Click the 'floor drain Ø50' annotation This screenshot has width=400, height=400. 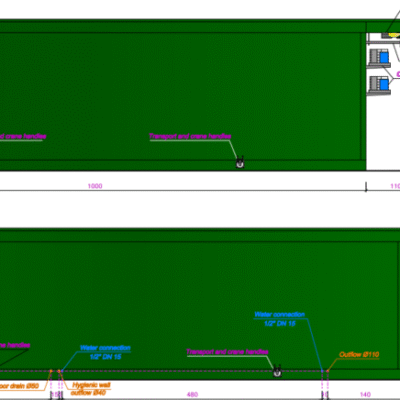point(19,386)
